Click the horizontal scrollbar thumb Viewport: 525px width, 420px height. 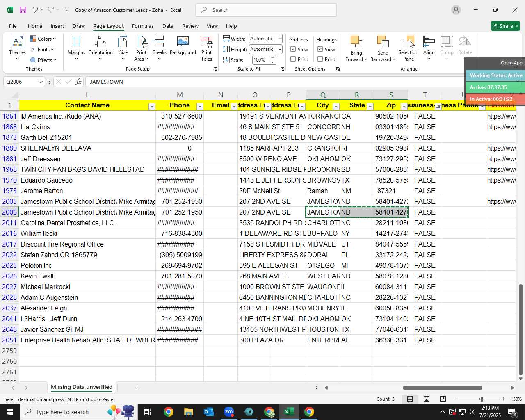click(x=442, y=388)
